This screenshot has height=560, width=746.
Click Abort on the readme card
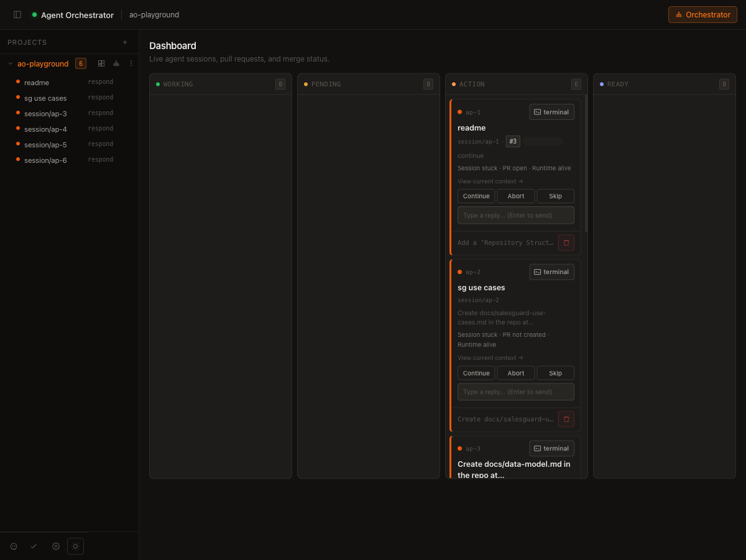[516, 196]
